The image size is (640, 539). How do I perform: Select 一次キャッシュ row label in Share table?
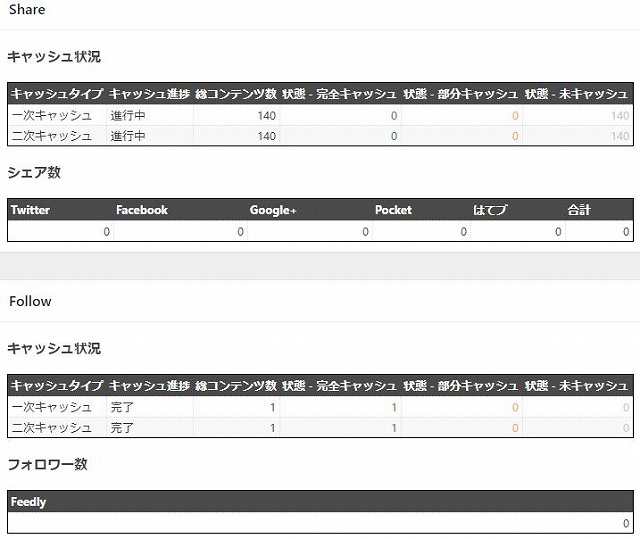[x=52, y=115]
